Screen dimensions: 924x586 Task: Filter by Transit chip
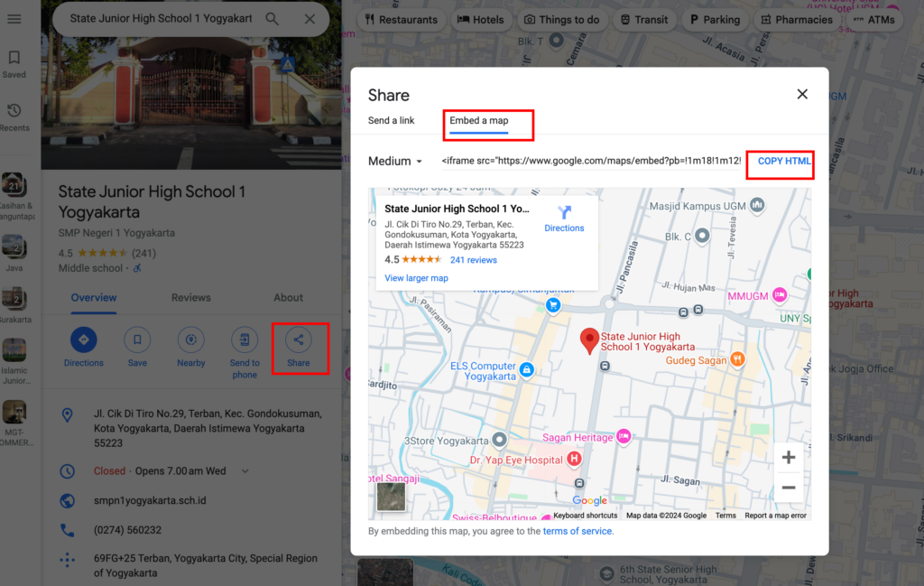[644, 20]
